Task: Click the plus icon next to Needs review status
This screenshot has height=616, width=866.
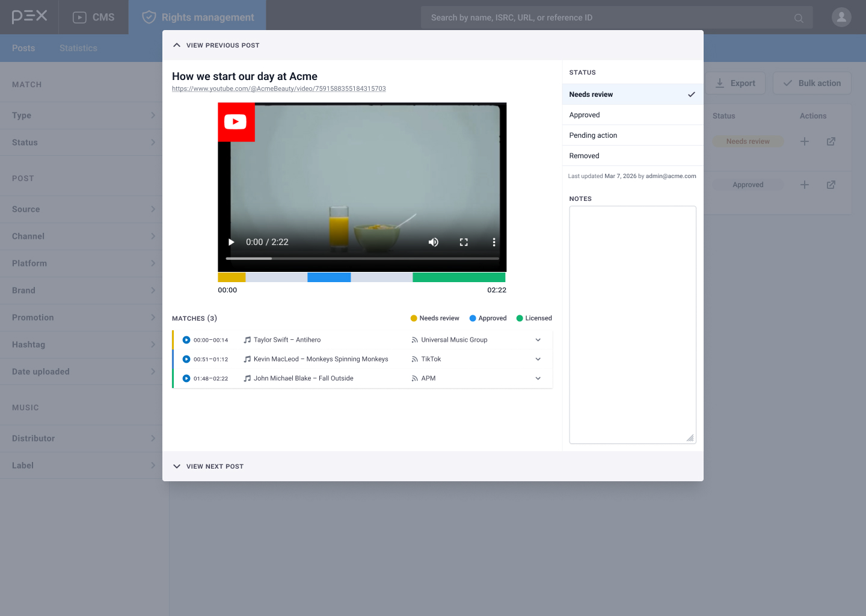Action: [805, 141]
